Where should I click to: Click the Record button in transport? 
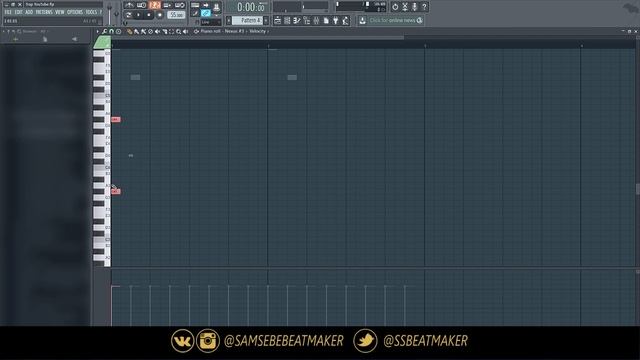tap(160, 15)
